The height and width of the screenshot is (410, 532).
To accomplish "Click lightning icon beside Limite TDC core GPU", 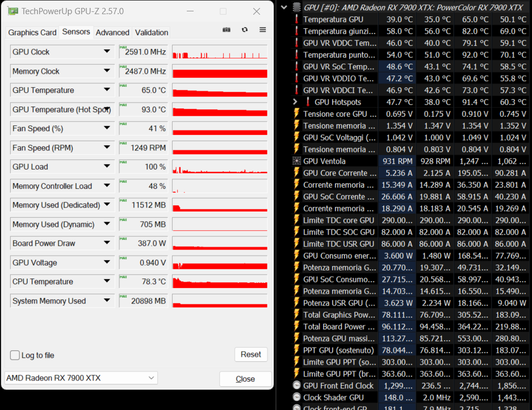I will [296, 220].
